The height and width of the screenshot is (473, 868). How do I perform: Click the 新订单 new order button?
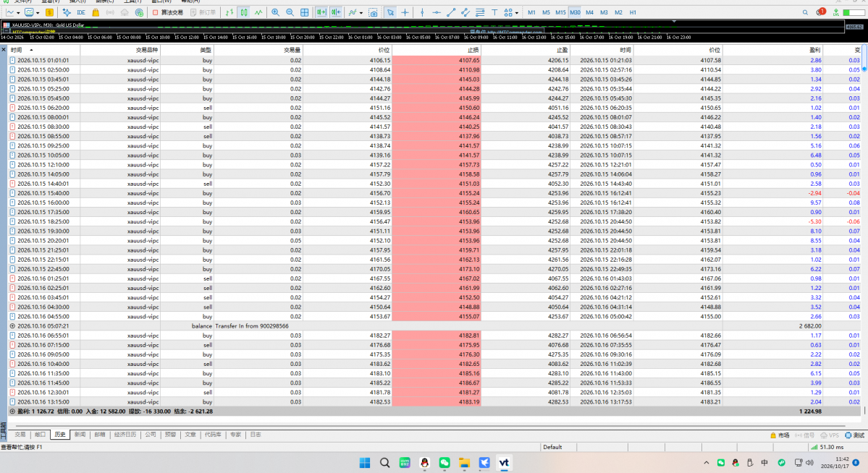[x=203, y=12]
